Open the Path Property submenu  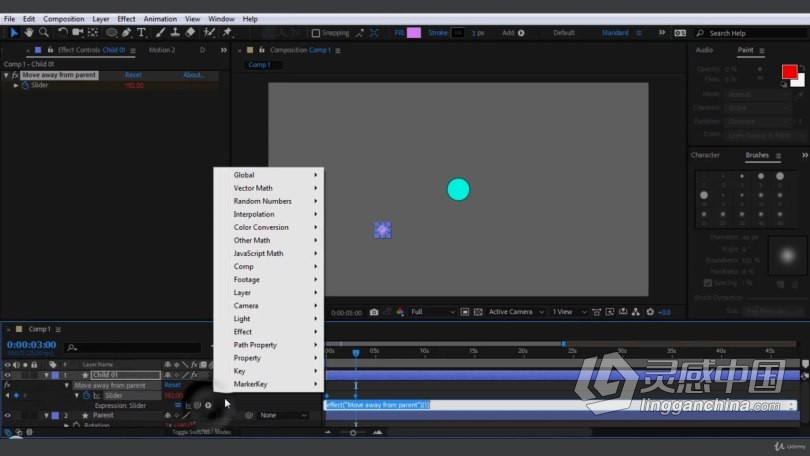point(269,345)
